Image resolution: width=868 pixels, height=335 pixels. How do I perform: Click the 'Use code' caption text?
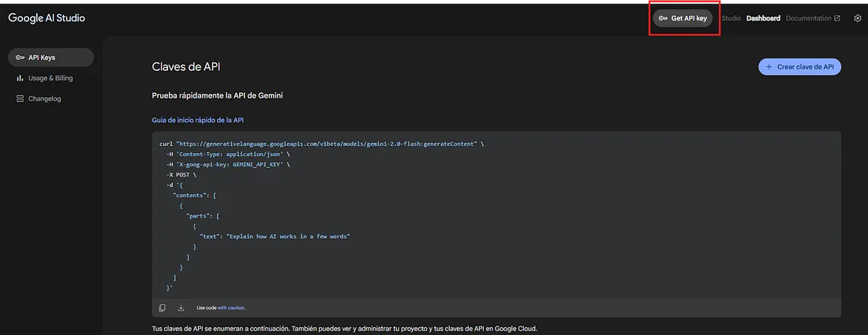[206, 308]
